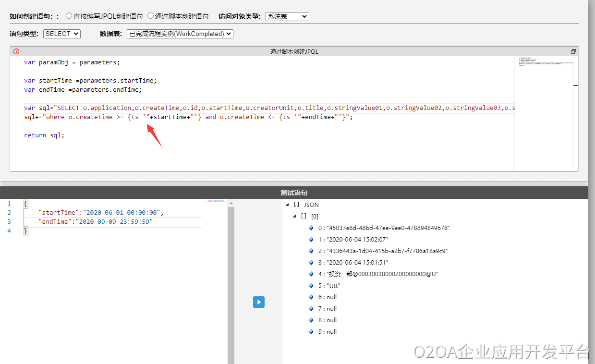Click the blue run test statement button
595x364 pixels.
[x=259, y=302]
